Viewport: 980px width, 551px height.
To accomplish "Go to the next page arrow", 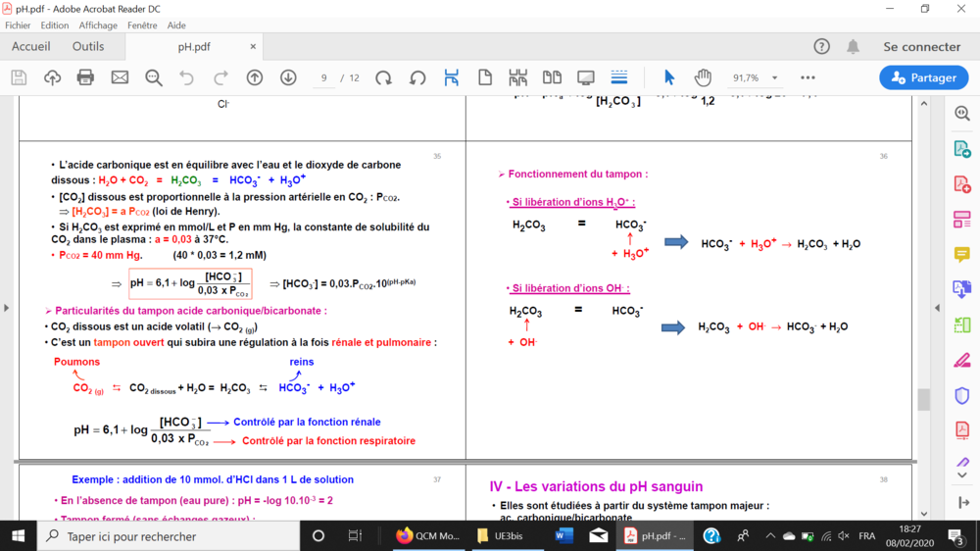I will [288, 77].
